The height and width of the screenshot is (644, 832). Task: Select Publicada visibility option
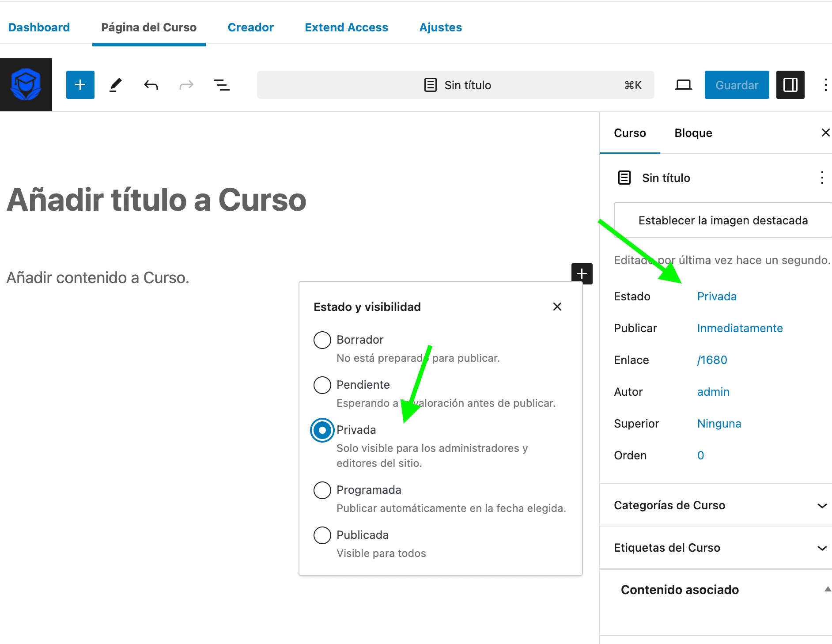322,535
